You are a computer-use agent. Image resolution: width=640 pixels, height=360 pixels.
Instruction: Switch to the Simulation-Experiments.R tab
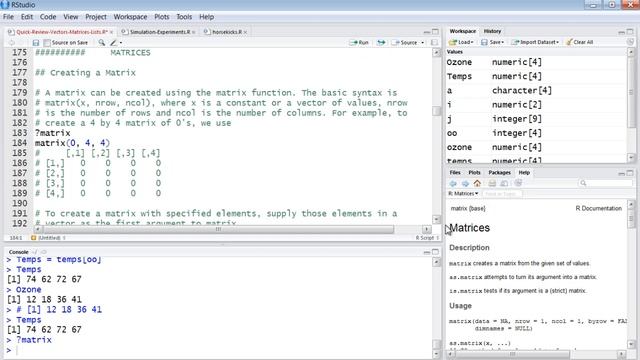click(159, 32)
